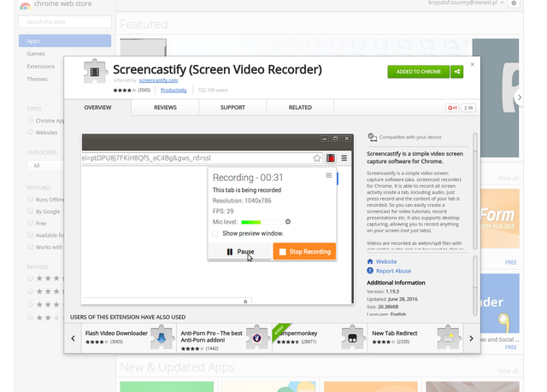Click the Report Abuse link
547x392 pixels.
click(393, 271)
